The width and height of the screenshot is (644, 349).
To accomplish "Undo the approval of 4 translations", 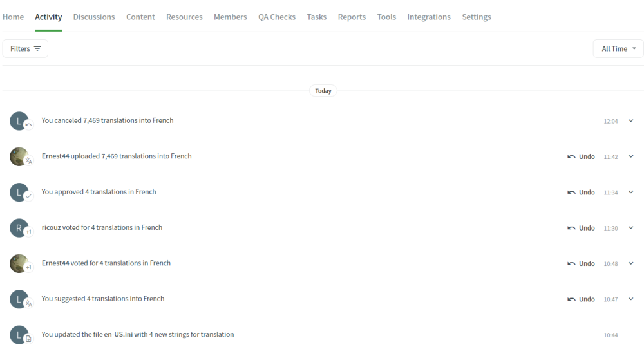I will coord(581,193).
